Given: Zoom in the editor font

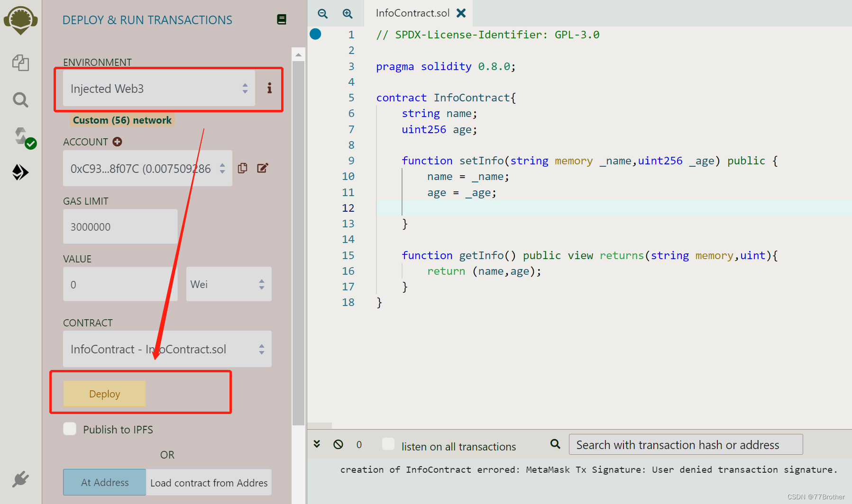Looking at the screenshot, I should 348,14.
